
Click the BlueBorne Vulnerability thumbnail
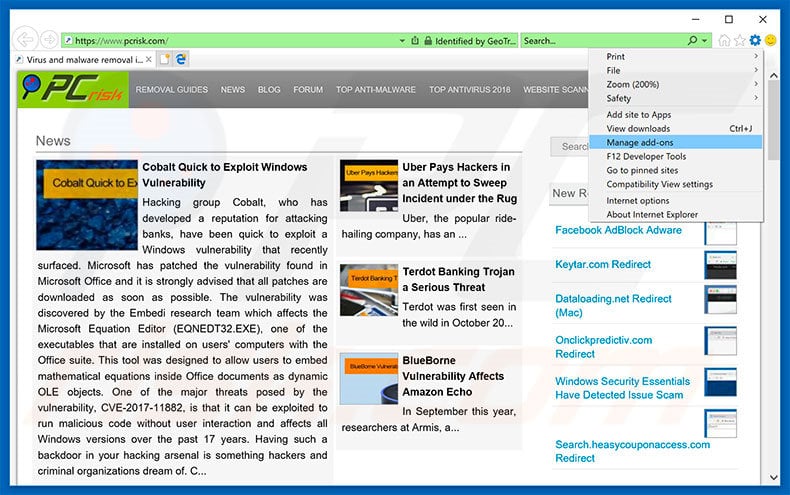pos(369,379)
